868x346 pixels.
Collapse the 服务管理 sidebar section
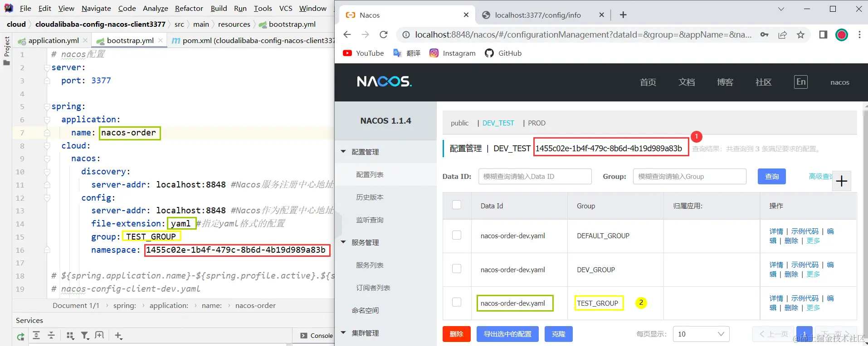(x=343, y=242)
